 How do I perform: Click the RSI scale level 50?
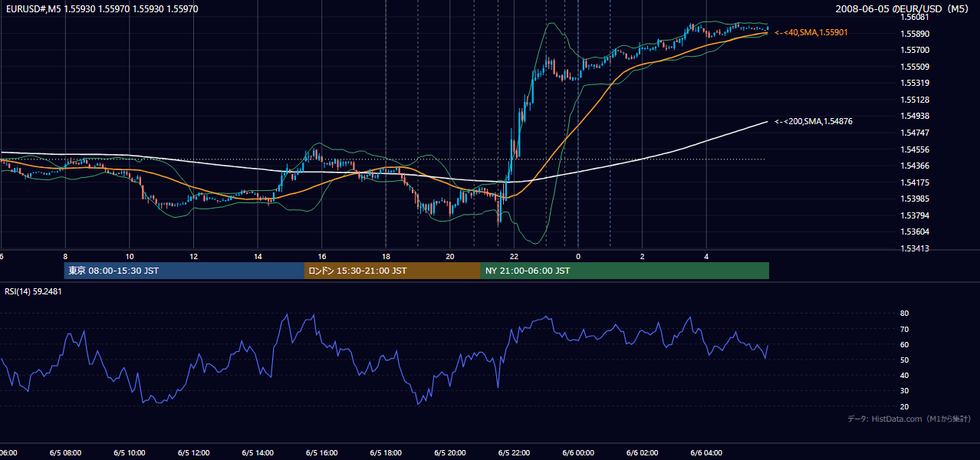click(904, 360)
